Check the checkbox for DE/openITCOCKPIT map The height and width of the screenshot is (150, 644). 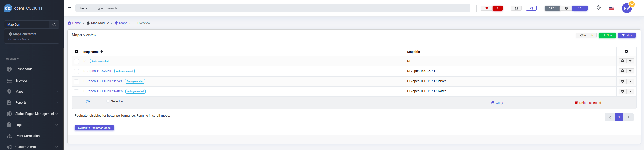[x=76, y=72]
